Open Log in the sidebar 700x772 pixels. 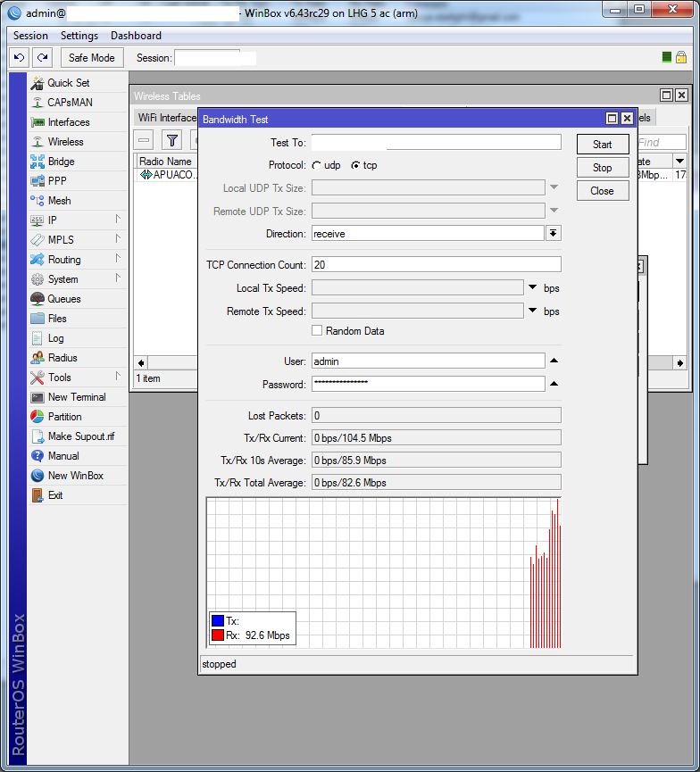[x=78, y=338]
